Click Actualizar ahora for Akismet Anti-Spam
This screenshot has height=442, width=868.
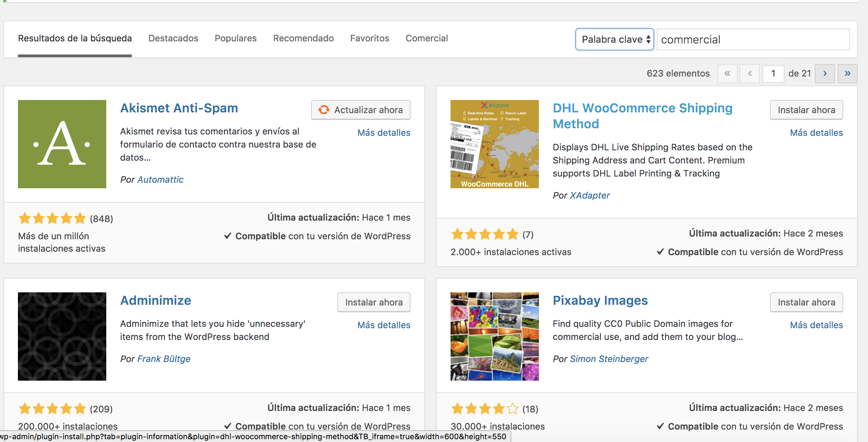(361, 110)
